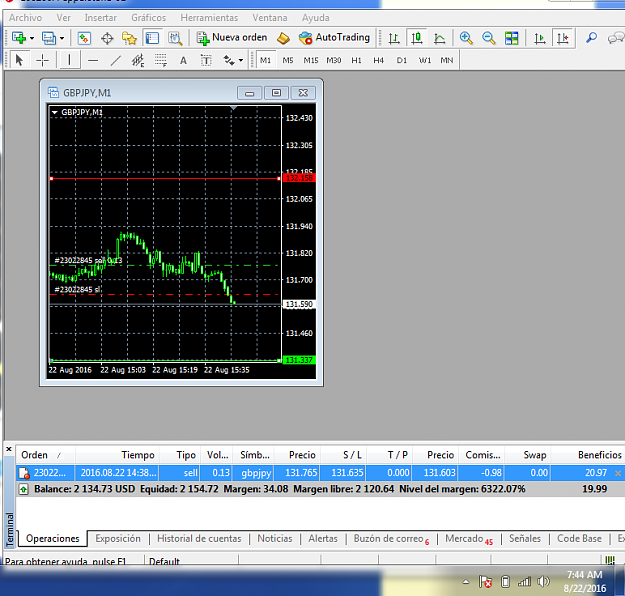Toggle the AutoTrading button
This screenshot has height=596, width=625.
334,38
